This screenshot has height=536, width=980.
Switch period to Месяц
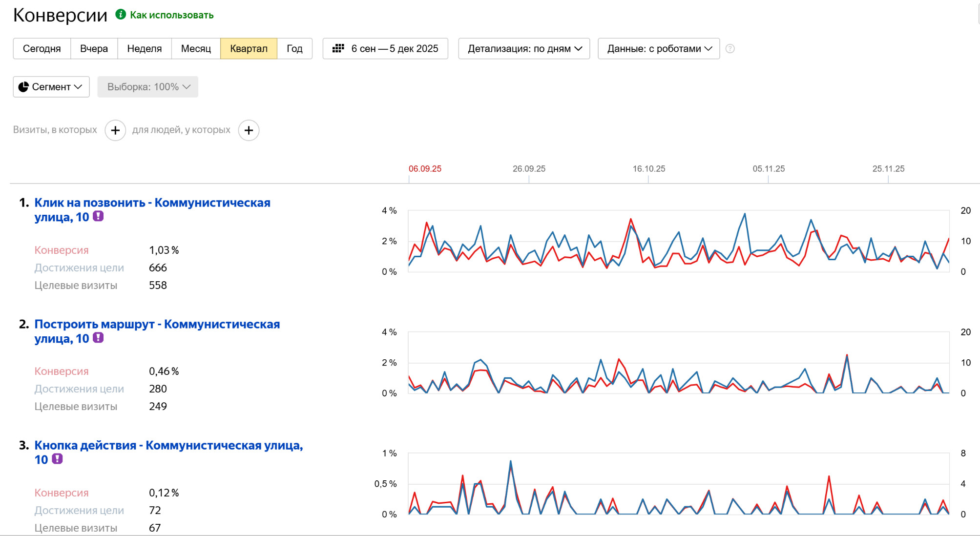pos(196,48)
